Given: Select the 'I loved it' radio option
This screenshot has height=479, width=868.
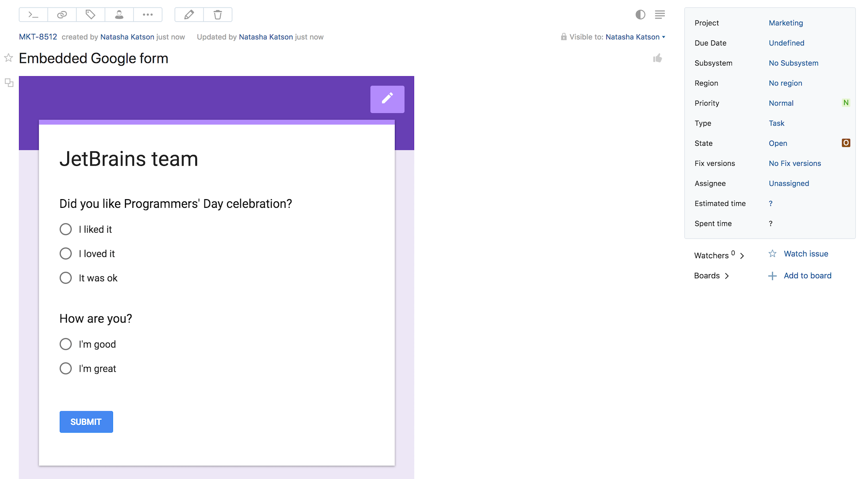Looking at the screenshot, I should pos(66,253).
